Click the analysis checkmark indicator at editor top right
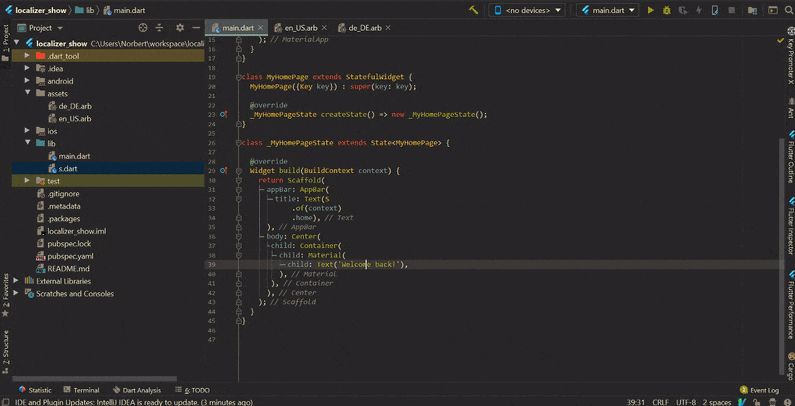This screenshot has height=406, width=795. coord(780,41)
